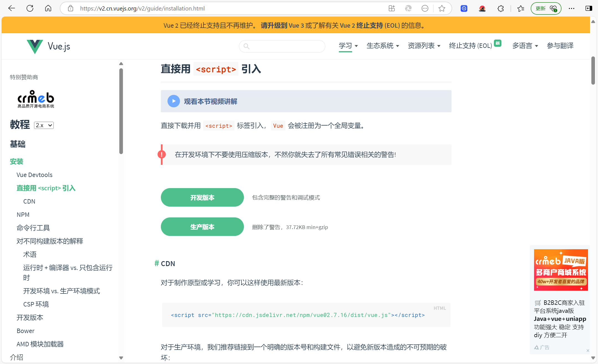The width and height of the screenshot is (598, 364).
Task: Open the 2.x version selector
Action: pos(44,125)
